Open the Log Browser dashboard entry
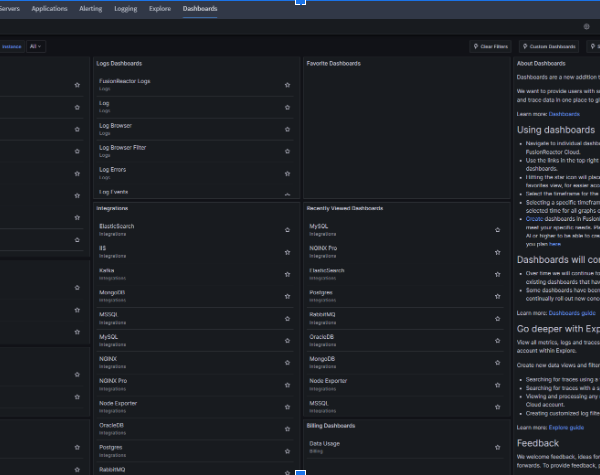Screen dimensions: 600x475 (115, 126)
